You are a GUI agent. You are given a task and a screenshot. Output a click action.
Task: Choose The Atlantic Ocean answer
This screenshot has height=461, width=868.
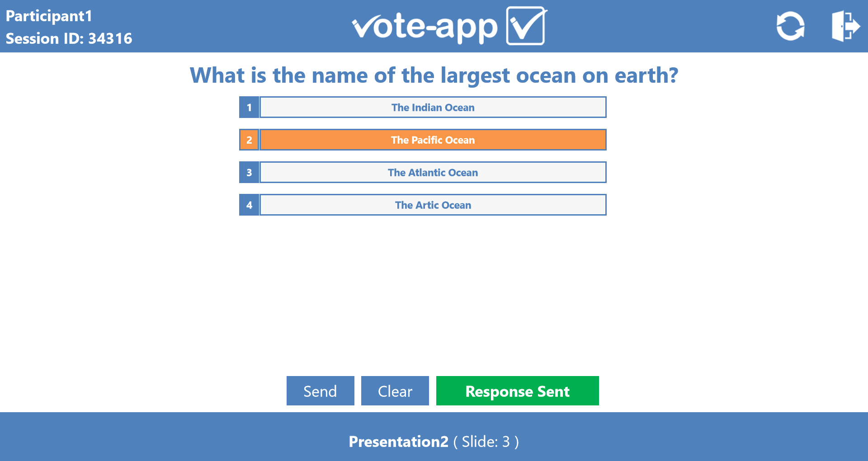433,173
